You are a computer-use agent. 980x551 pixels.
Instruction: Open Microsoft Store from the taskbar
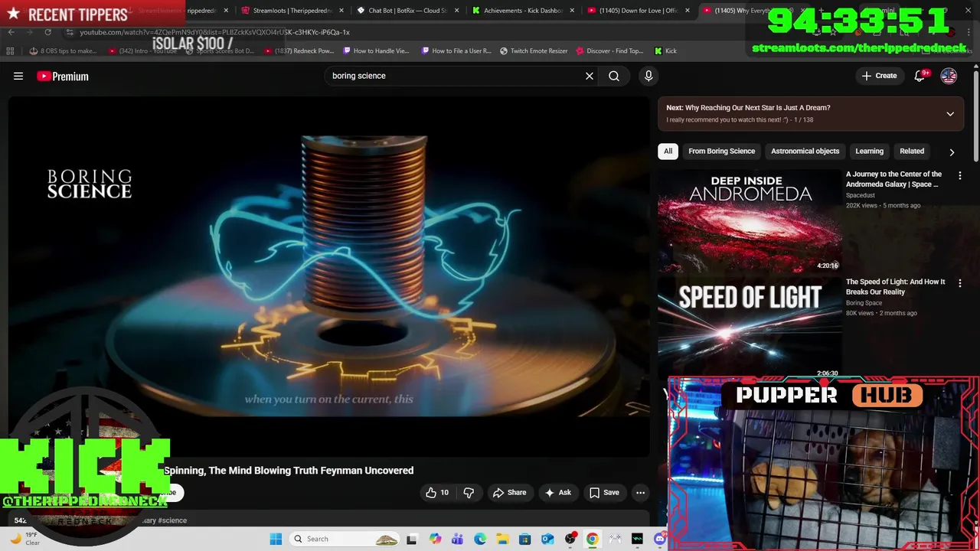tap(525, 539)
